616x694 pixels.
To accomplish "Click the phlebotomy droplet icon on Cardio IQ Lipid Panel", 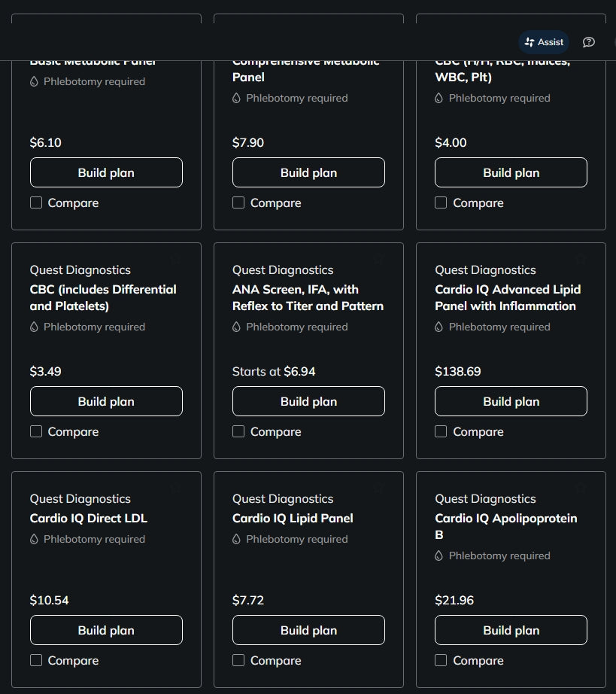I will pyautogui.click(x=236, y=539).
